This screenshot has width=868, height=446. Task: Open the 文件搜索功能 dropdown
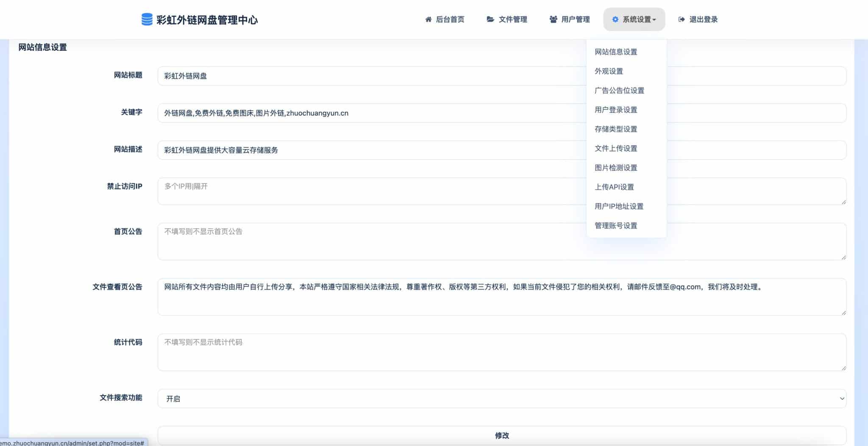click(x=502, y=399)
